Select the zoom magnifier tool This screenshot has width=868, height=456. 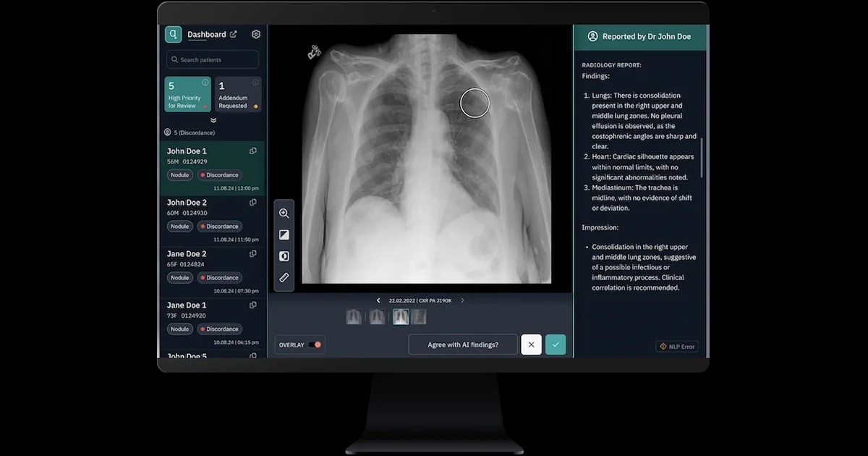point(284,214)
